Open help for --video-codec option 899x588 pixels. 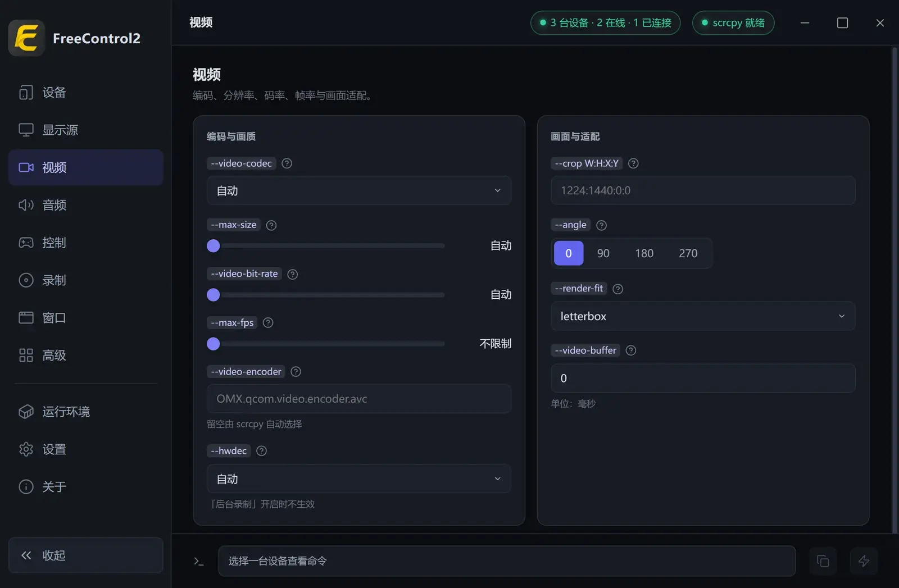(x=287, y=163)
